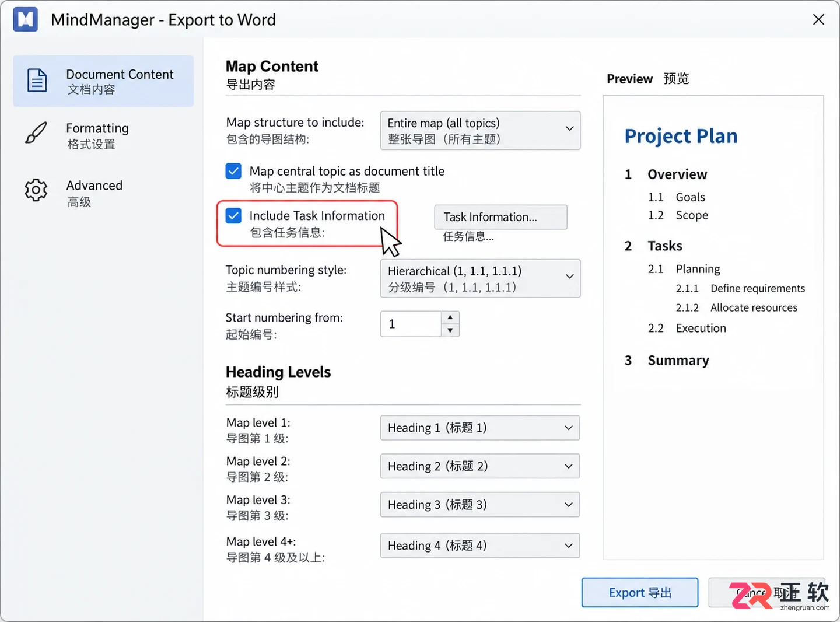This screenshot has width=840, height=622.
Task: Click the Task Information... button
Action: coord(501,217)
